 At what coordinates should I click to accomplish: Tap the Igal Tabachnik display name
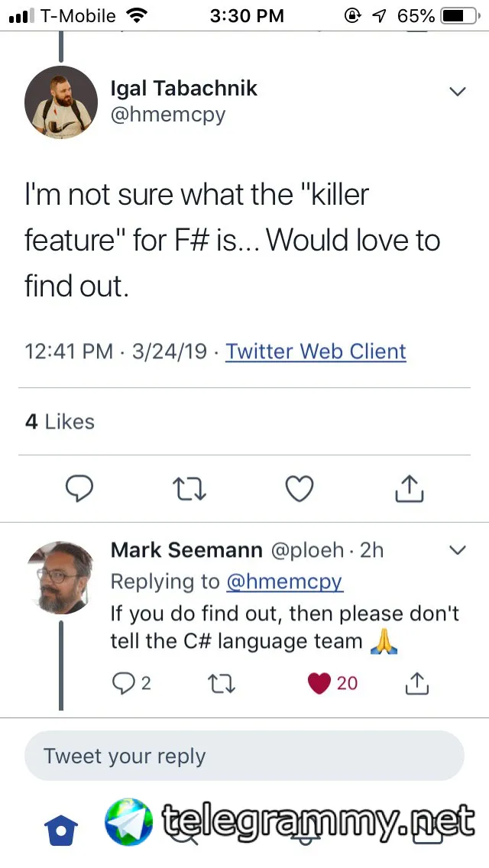pos(183,89)
